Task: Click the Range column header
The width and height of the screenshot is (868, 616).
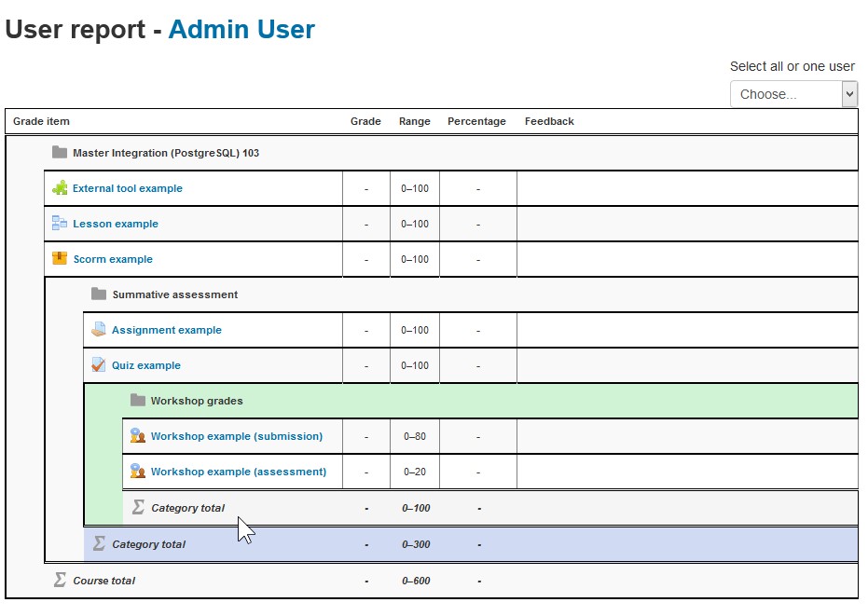Action: coord(415,121)
